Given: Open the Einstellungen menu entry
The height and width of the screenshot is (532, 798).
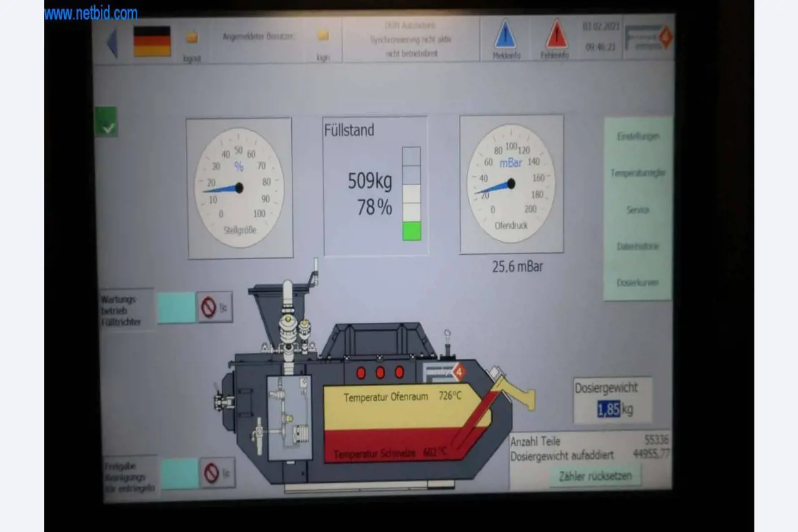Looking at the screenshot, I should click(637, 136).
